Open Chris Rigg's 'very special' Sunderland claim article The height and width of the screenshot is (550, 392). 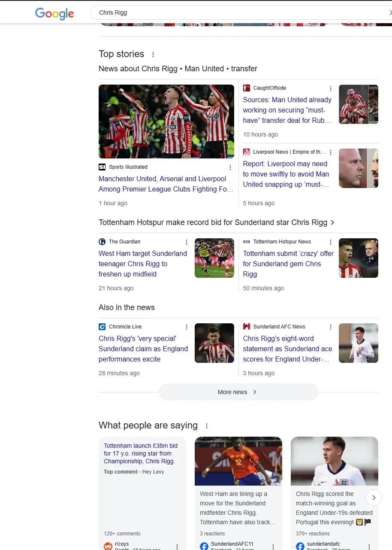(143, 349)
